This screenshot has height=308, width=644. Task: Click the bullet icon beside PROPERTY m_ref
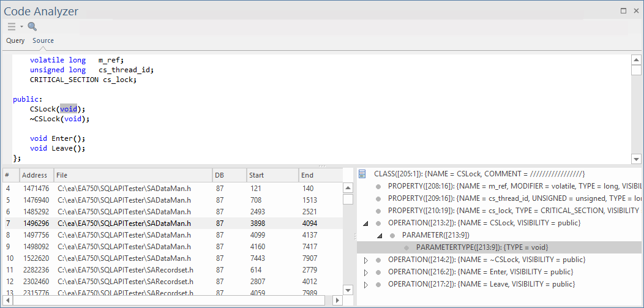378,186
